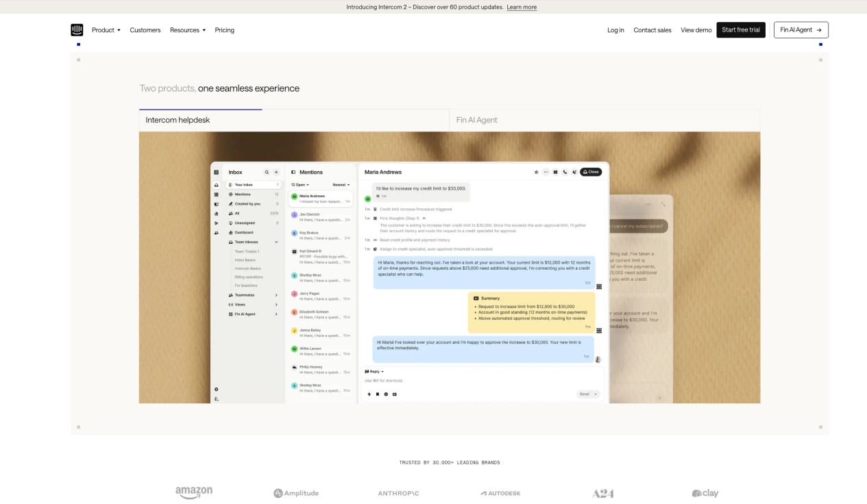Expand the Resources dropdown menu

point(188,30)
